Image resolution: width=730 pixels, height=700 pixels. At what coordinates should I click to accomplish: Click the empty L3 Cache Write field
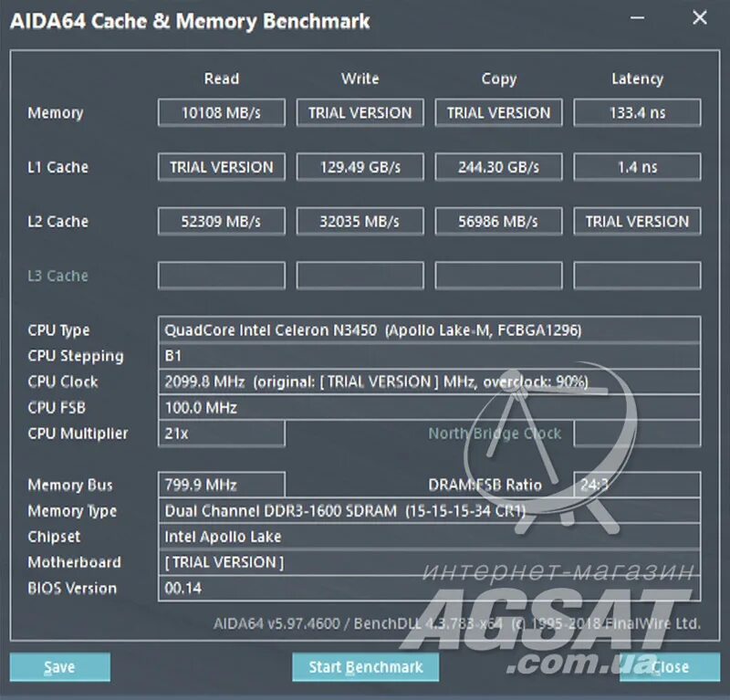(360, 276)
